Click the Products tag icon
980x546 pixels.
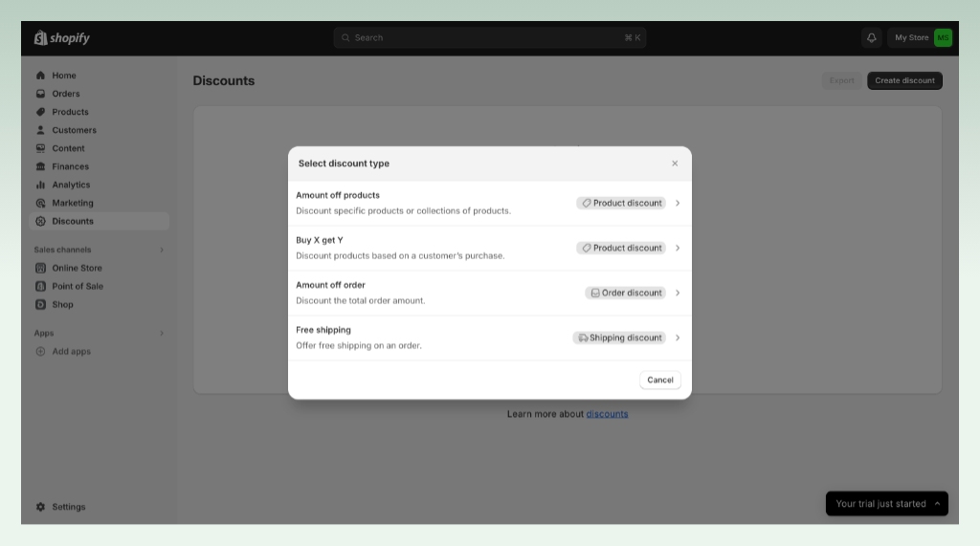click(x=40, y=112)
